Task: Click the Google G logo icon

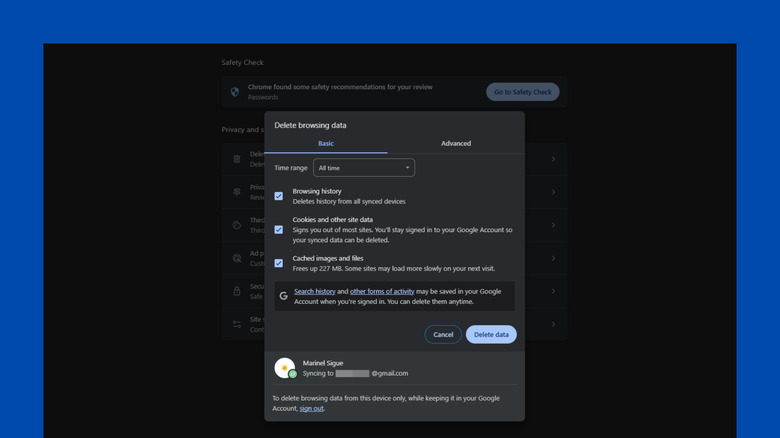Action: (x=284, y=296)
